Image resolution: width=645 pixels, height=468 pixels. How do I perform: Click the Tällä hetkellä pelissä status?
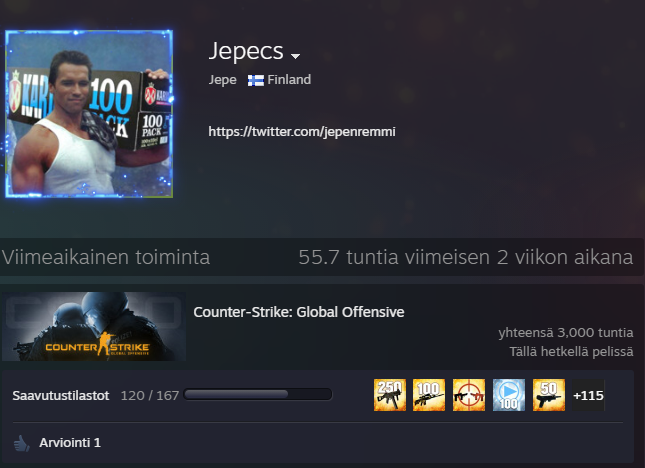tap(571, 352)
